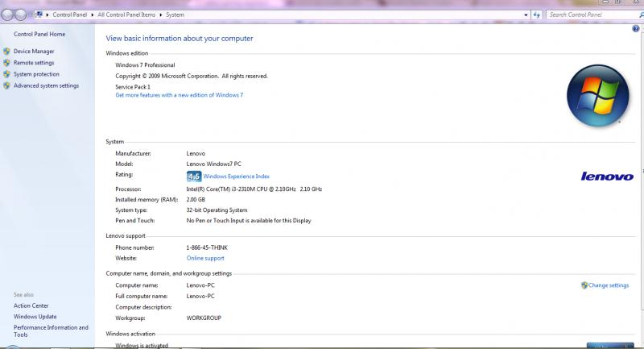Image resolution: width=644 pixels, height=349 pixels.
Task: Select the Lenovo Windows7 PC model text
Action: 213,164
